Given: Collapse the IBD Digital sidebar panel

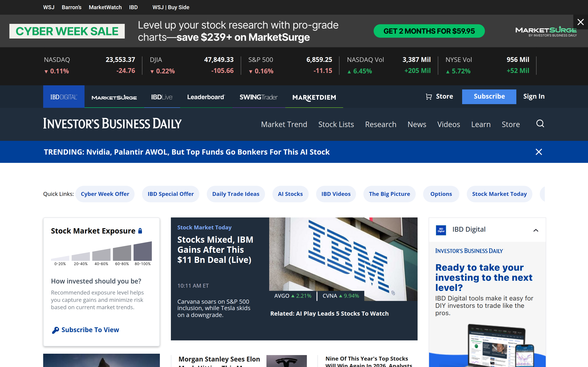Looking at the screenshot, I should pyautogui.click(x=536, y=230).
